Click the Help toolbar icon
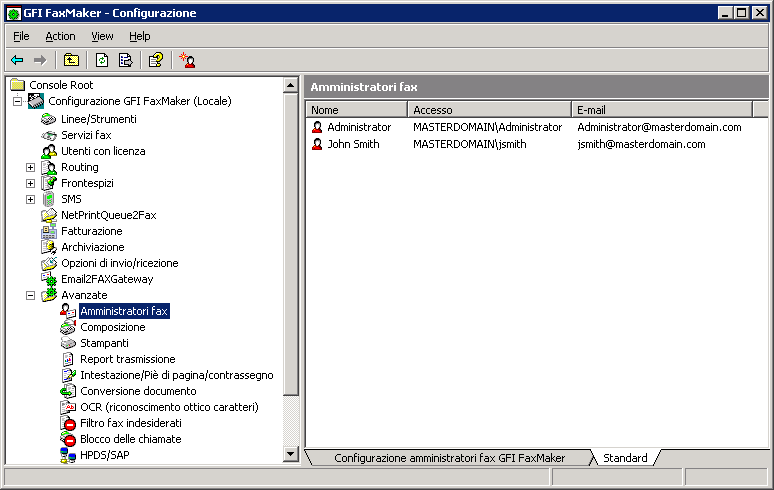 156,60
